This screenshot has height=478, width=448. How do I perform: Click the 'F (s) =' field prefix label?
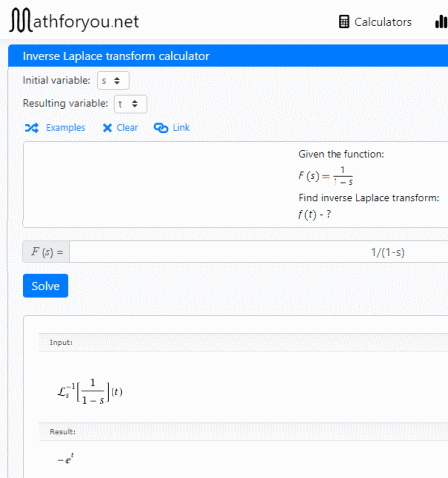click(x=47, y=252)
